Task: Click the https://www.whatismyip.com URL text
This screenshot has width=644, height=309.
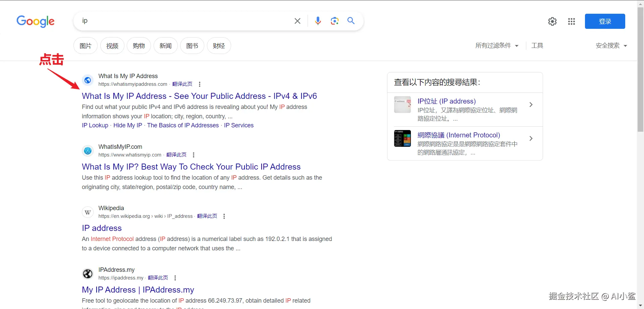Action: pyautogui.click(x=130, y=155)
